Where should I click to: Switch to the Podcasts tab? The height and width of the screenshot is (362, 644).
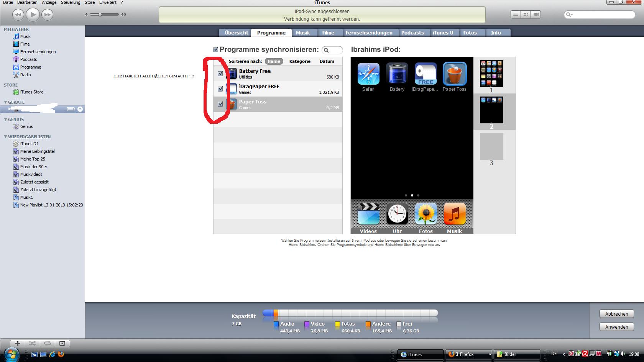pos(412,33)
